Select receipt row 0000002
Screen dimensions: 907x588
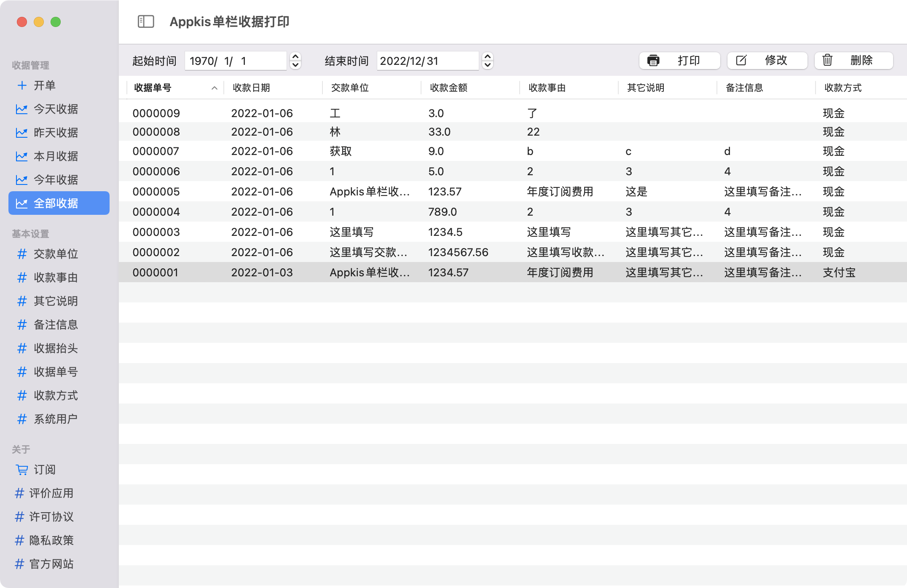click(513, 252)
